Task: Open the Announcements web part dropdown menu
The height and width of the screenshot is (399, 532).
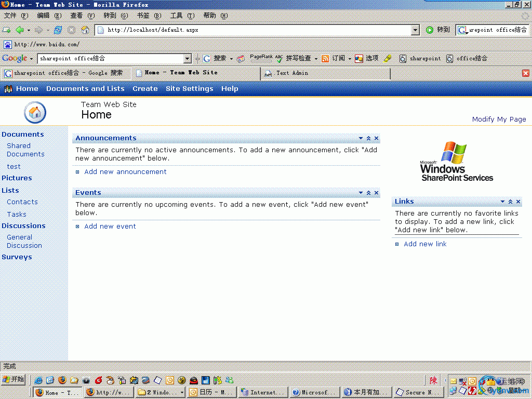Action: (361, 138)
